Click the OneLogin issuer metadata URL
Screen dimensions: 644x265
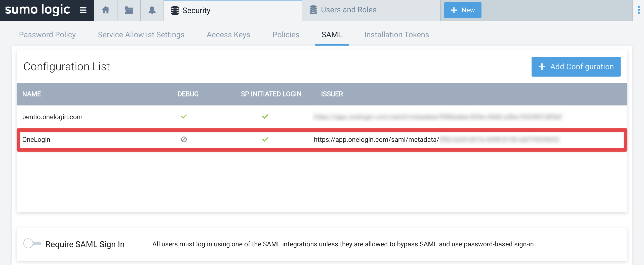pyautogui.click(x=436, y=140)
